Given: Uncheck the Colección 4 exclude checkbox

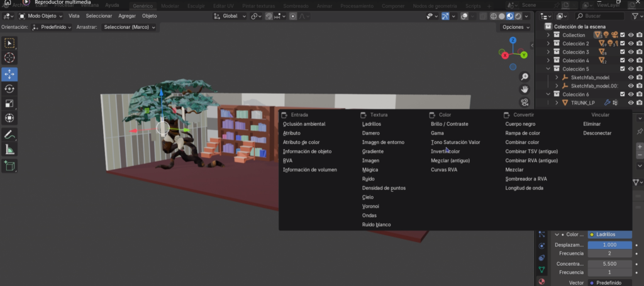Looking at the screenshot, I should click(x=623, y=60).
